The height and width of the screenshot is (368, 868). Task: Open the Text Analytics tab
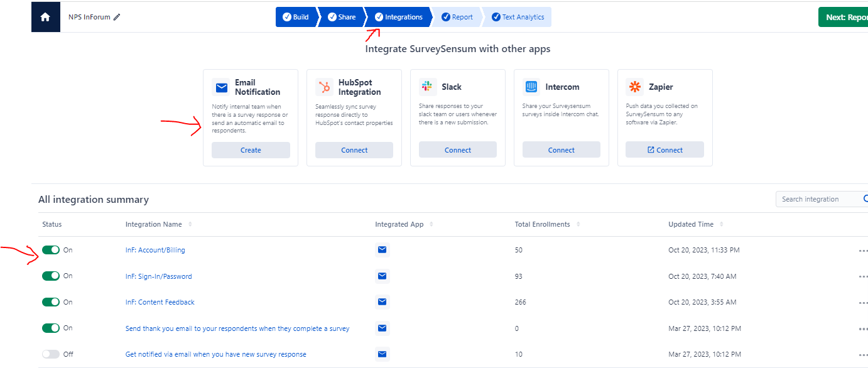click(x=518, y=17)
